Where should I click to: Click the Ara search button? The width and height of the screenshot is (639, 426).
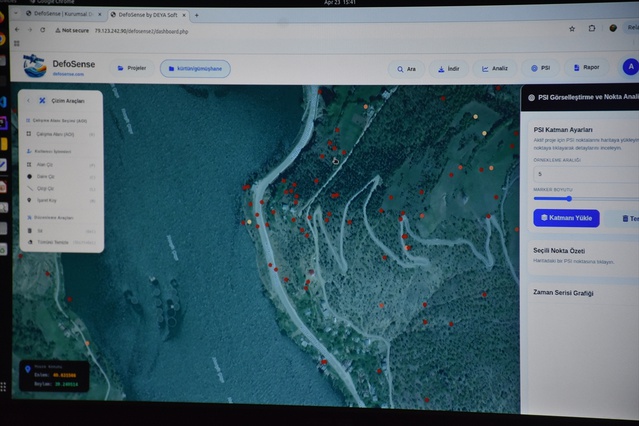click(406, 69)
